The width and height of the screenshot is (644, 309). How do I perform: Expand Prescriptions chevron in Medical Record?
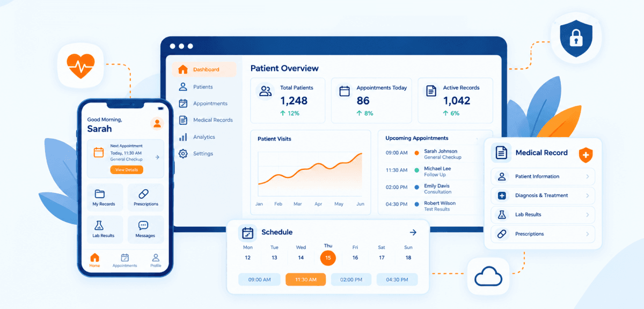point(588,234)
